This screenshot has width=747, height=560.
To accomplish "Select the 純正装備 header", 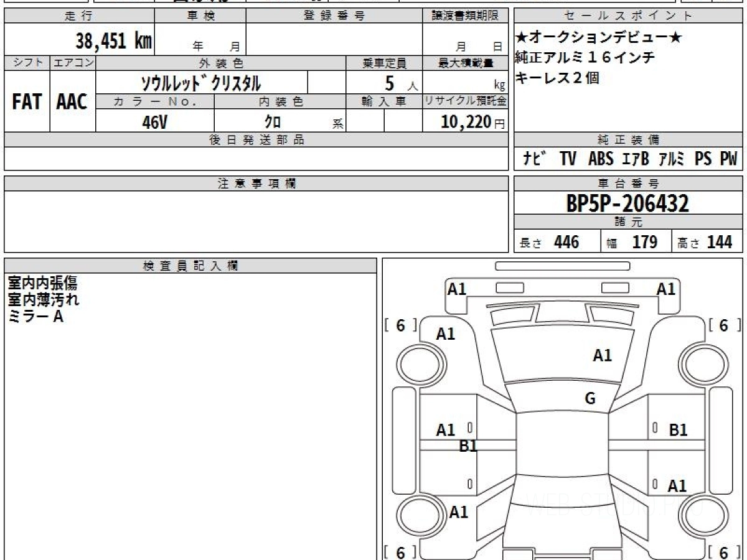I will click(628, 140).
